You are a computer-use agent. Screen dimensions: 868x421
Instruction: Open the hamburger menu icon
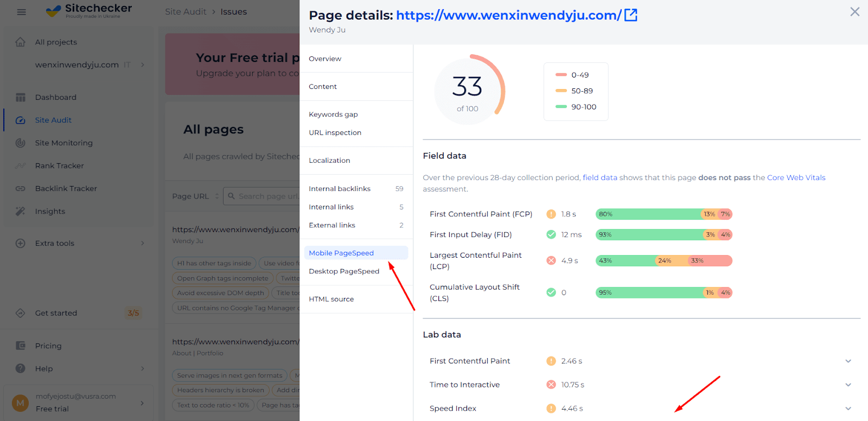point(21,12)
